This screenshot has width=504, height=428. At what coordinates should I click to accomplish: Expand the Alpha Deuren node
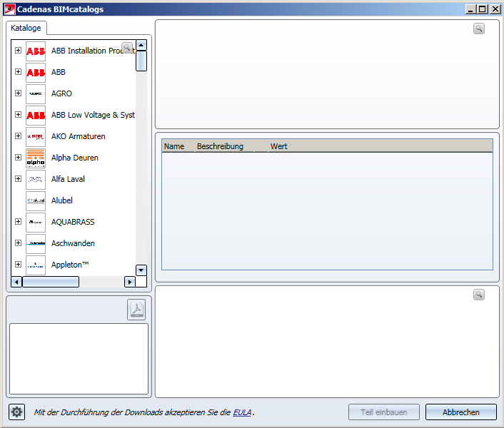point(19,158)
